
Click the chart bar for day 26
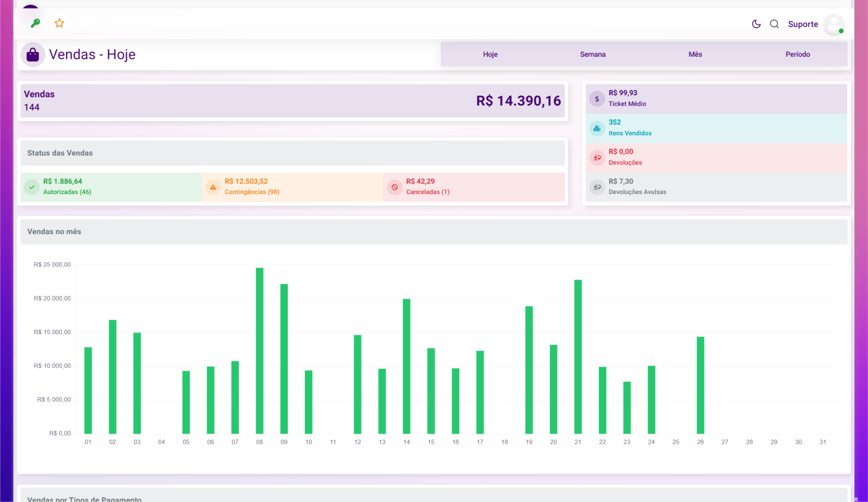click(700, 385)
